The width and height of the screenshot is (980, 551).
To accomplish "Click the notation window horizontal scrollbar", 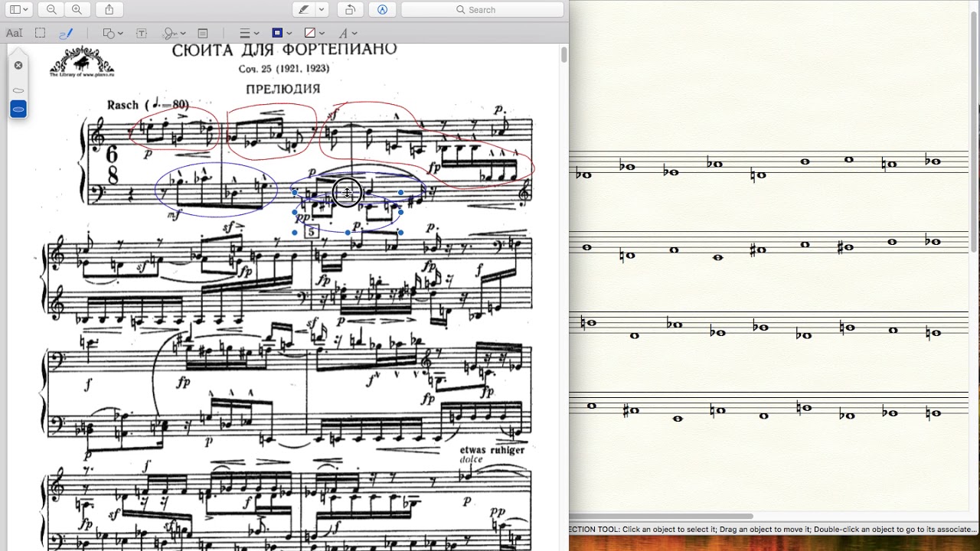I will tap(662, 517).
